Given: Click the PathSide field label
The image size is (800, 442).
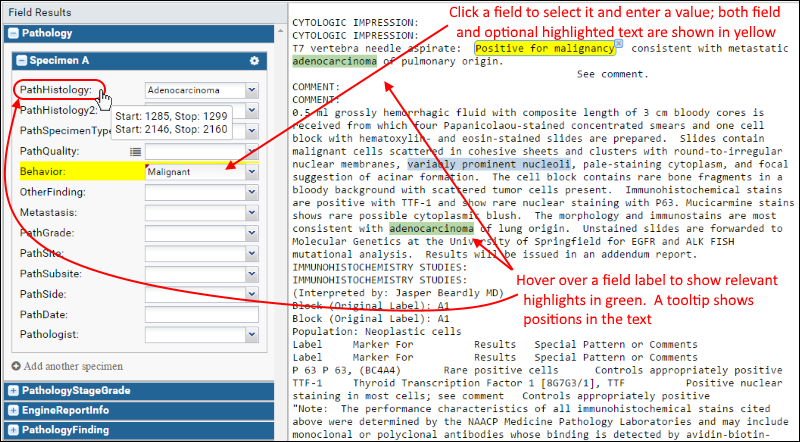Looking at the screenshot, I should pyautogui.click(x=43, y=294).
